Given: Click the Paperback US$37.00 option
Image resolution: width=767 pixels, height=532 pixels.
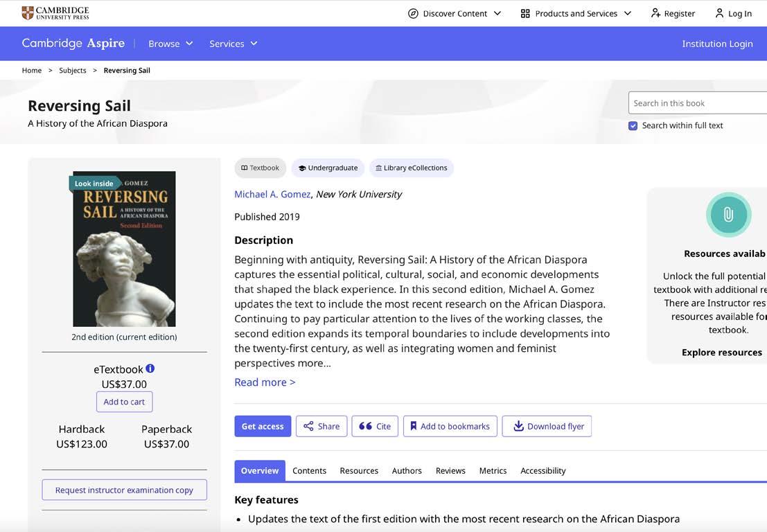Looking at the screenshot, I should point(167,436).
